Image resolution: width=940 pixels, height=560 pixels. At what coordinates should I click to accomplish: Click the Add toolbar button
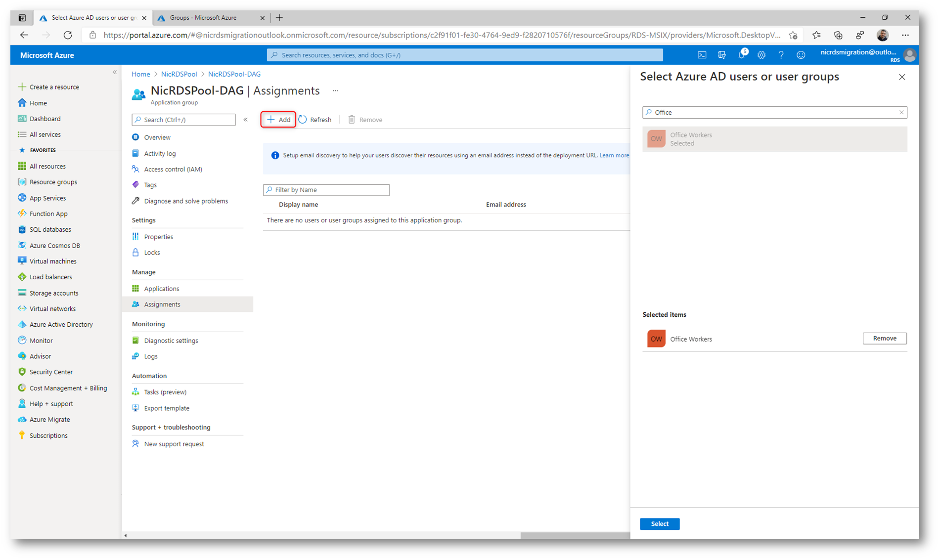(278, 120)
